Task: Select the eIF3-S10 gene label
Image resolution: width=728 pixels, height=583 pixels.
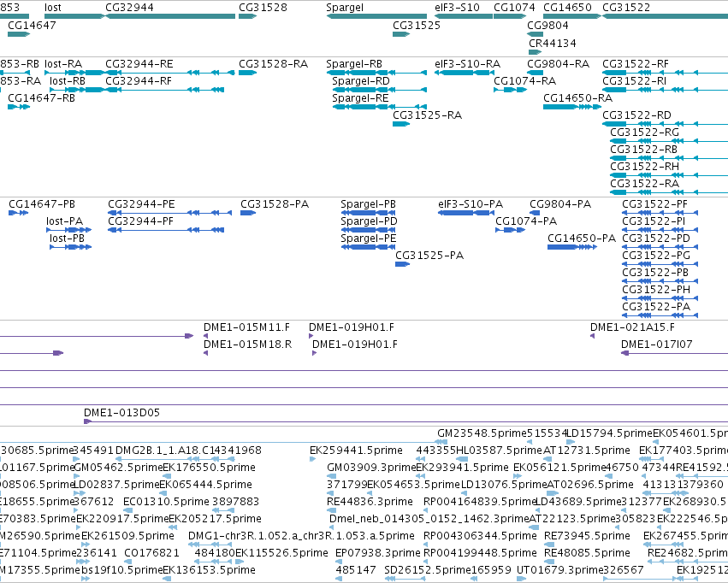Action: pos(457,8)
